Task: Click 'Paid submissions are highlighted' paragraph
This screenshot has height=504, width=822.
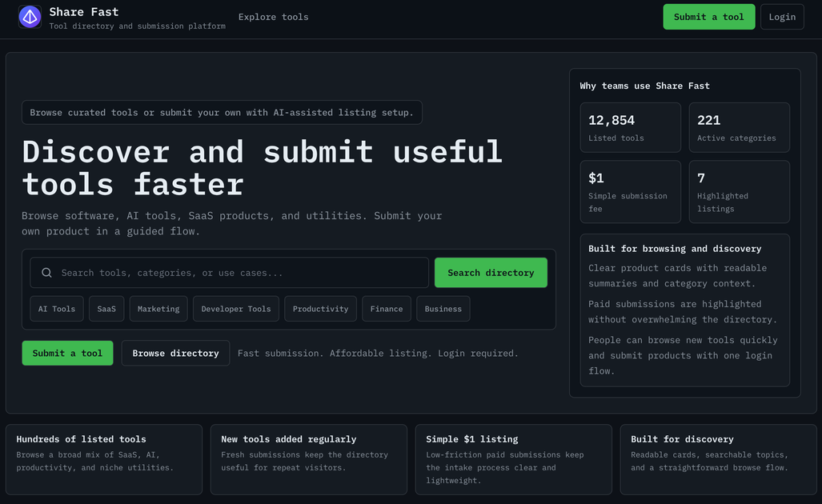Action: [683, 312]
